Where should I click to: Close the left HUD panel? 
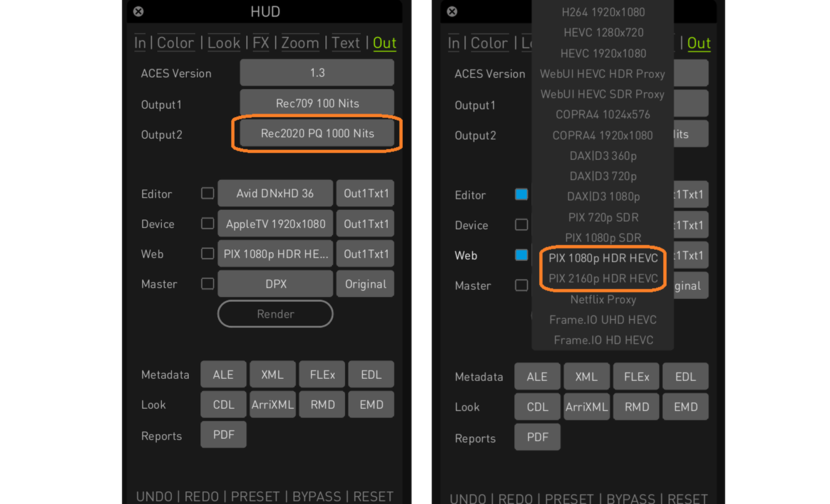point(139,12)
